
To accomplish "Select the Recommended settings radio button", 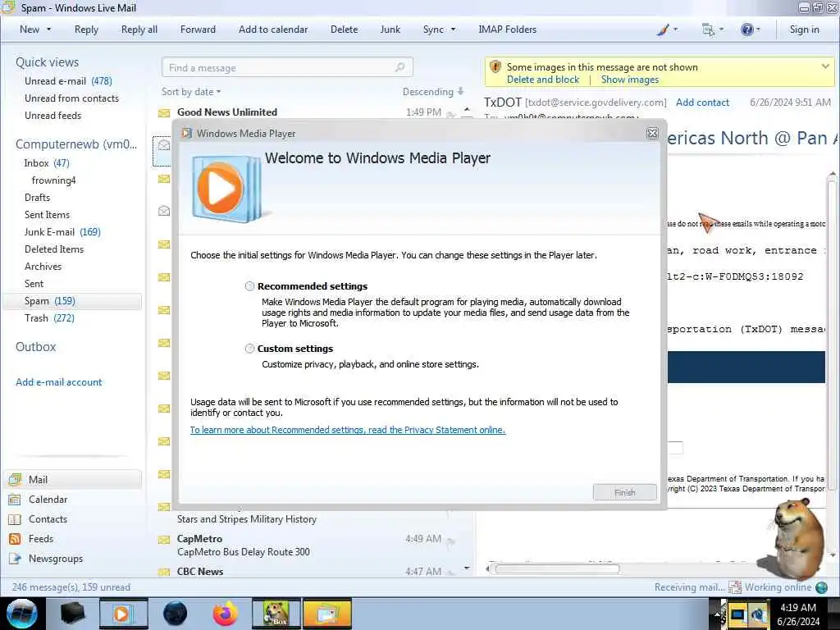I will pyautogui.click(x=249, y=286).
